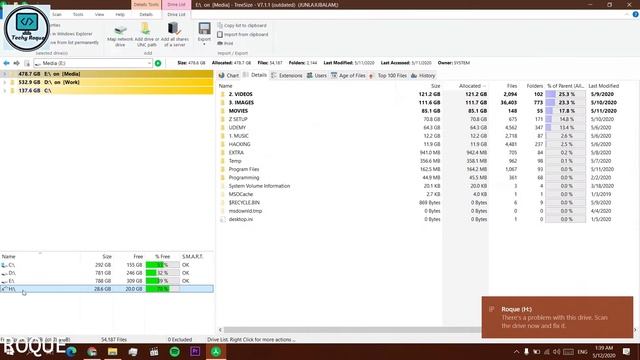Switch to the Top 100 Files tab
Screen dimensions: 640x360
[x=388, y=76]
